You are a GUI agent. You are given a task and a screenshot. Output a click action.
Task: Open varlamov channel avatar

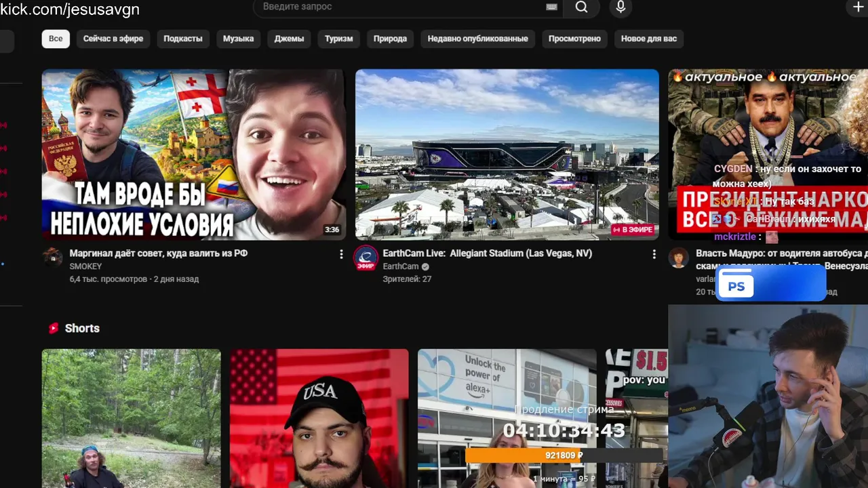tap(678, 257)
